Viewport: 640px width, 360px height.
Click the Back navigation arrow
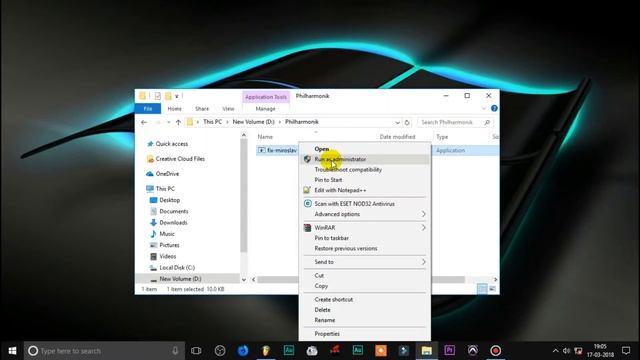[x=144, y=122]
